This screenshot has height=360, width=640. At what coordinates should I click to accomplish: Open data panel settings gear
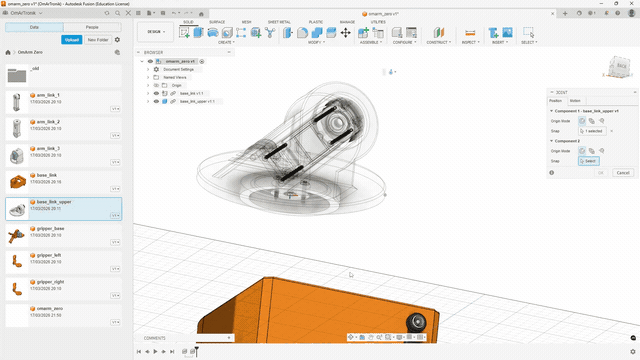tap(117, 40)
